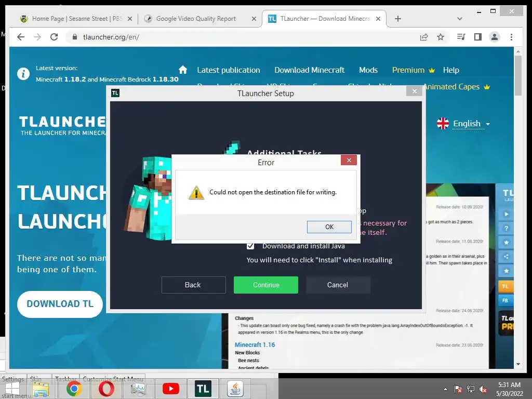Image resolution: width=532 pixels, height=399 pixels.
Task: Click the network tray icon
Action: coord(471,389)
